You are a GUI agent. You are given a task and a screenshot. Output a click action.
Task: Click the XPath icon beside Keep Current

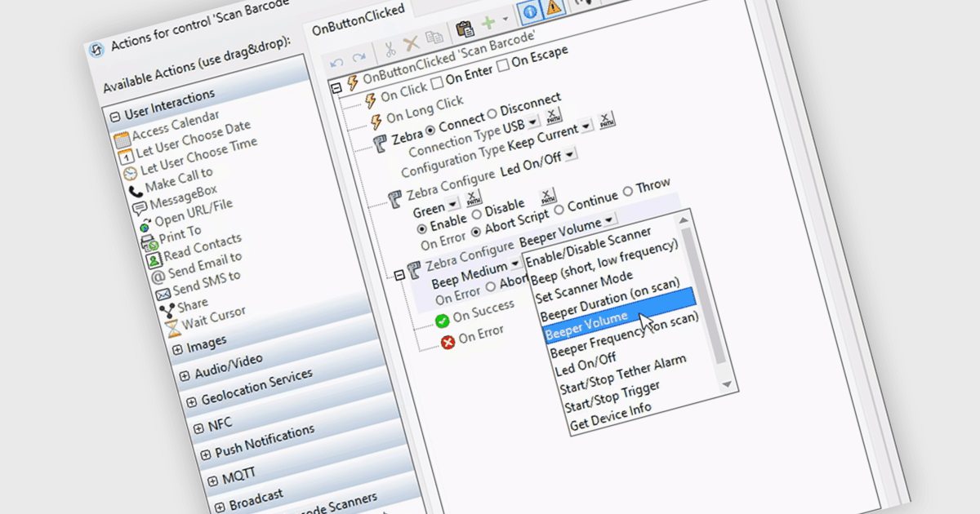(x=607, y=121)
